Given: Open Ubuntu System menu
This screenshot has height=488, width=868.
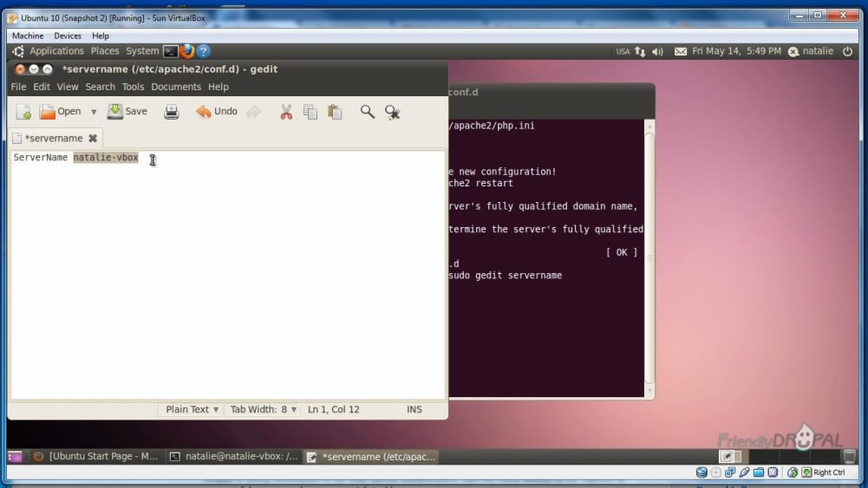Looking at the screenshot, I should point(142,51).
